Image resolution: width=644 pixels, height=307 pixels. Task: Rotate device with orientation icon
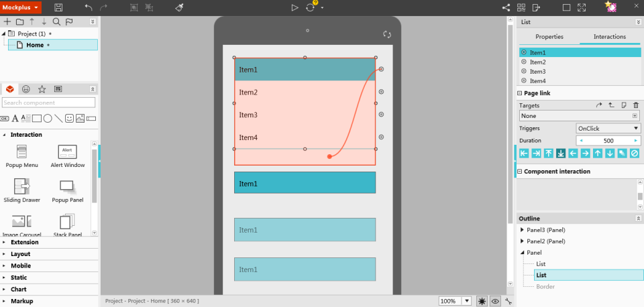click(x=387, y=34)
